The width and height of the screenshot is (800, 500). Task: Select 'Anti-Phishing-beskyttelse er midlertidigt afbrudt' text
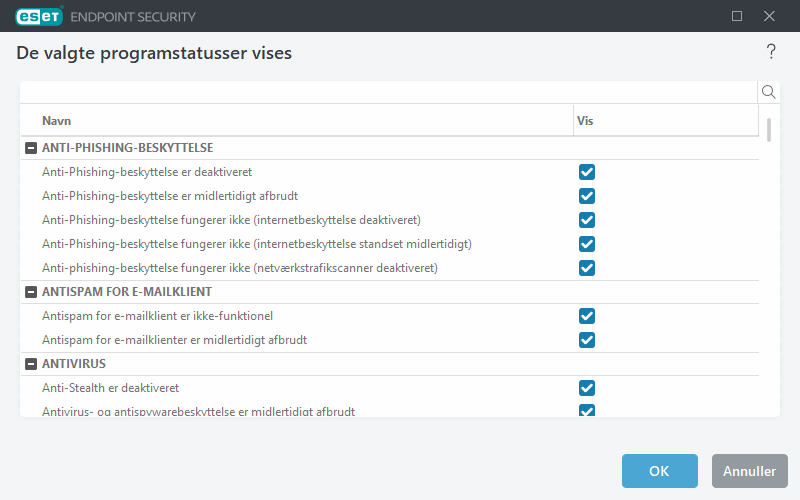pos(170,196)
